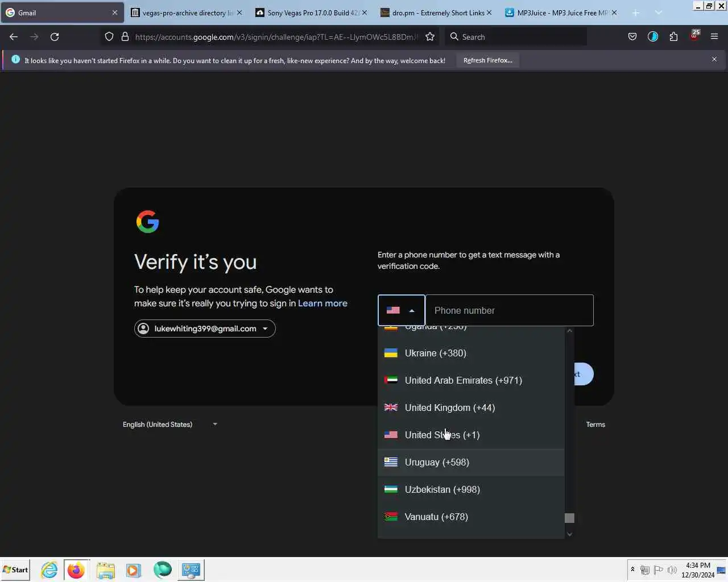Choose United States (+1)
The height and width of the screenshot is (582, 728).
coord(471,435)
